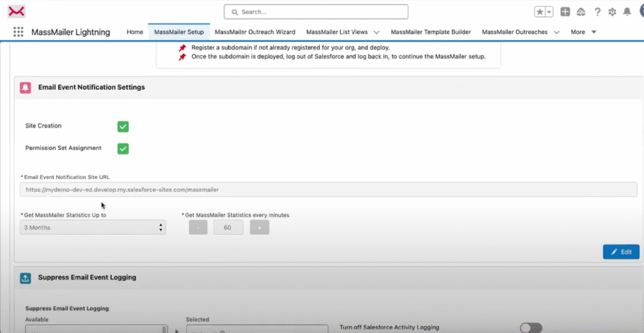The height and width of the screenshot is (333, 644).
Task: Open the MassMailer List Views tab
Action: [x=337, y=32]
